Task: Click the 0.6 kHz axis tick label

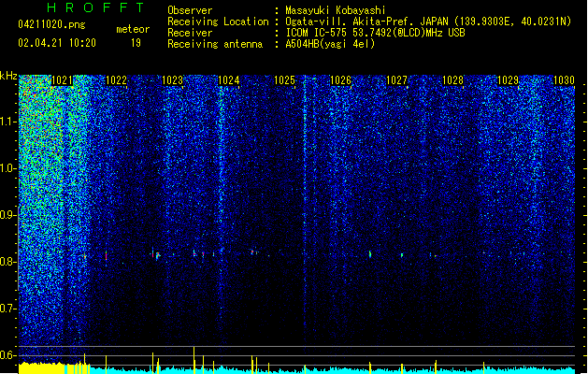Action: pos(8,355)
